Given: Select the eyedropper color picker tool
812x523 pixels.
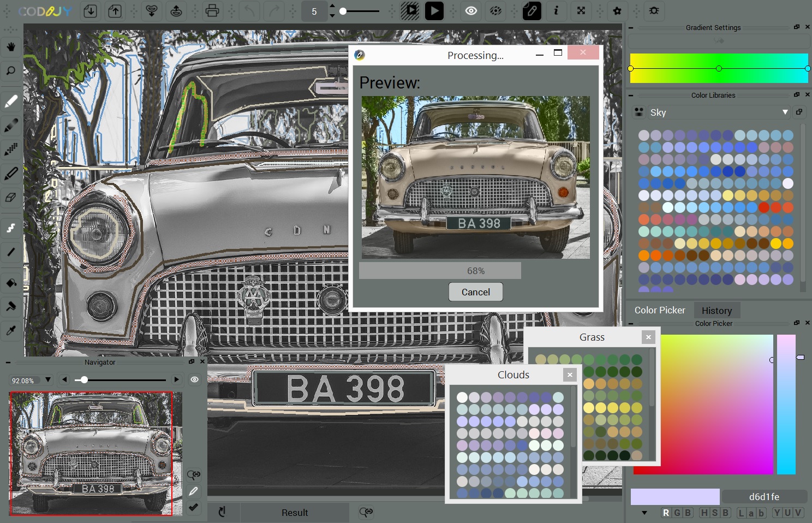Looking at the screenshot, I should tap(11, 330).
